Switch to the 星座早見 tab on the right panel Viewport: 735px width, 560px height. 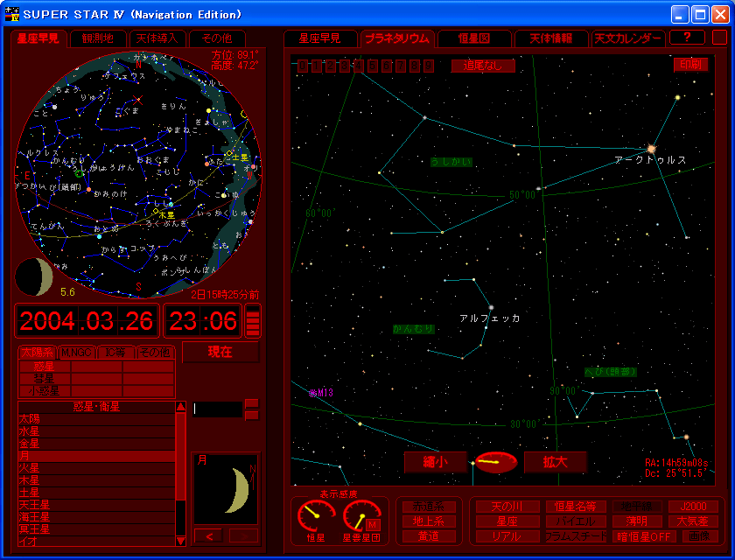tap(320, 38)
